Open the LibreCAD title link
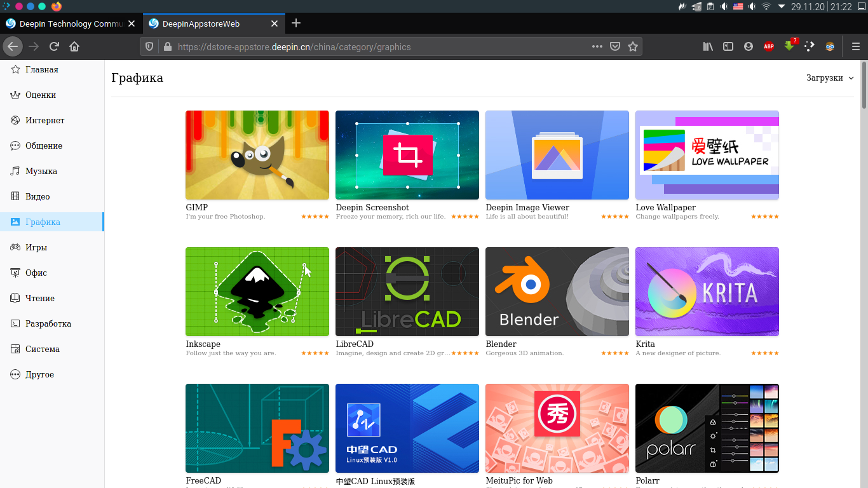Image resolution: width=868 pixels, height=488 pixels. click(x=355, y=344)
